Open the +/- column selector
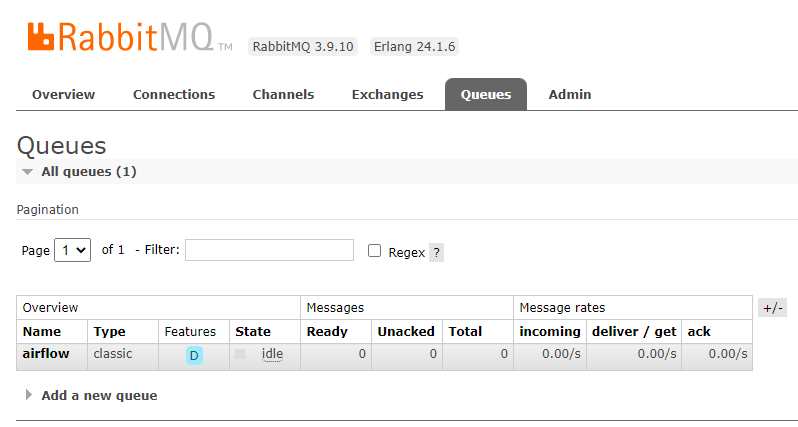This screenshot has width=798, height=427. click(x=772, y=308)
